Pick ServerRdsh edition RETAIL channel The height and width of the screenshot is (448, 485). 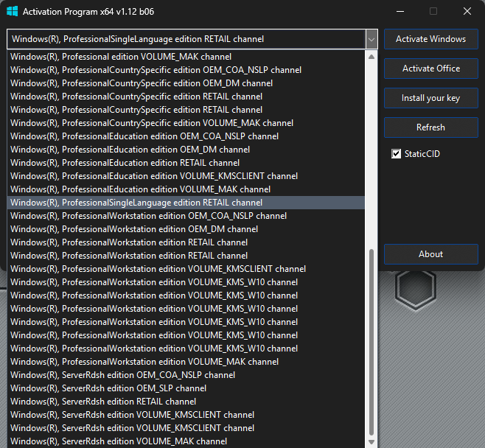click(186, 402)
